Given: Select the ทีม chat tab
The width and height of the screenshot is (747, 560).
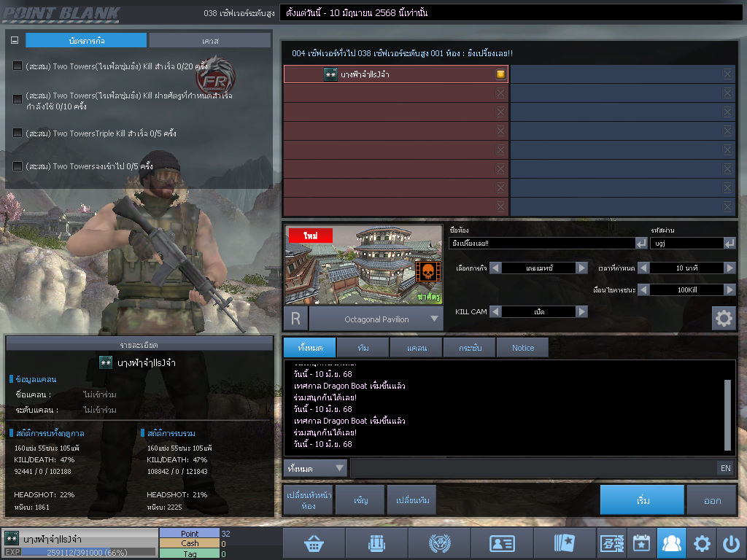Looking at the screenshot, I should click(363, 348).
